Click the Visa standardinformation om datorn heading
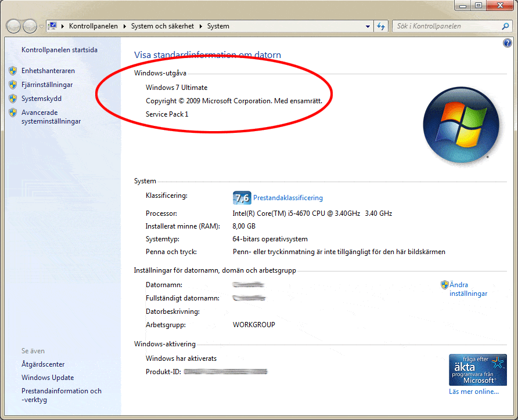Image resolution: width=518 pixels, height=420 pixels. pos(207,55)
